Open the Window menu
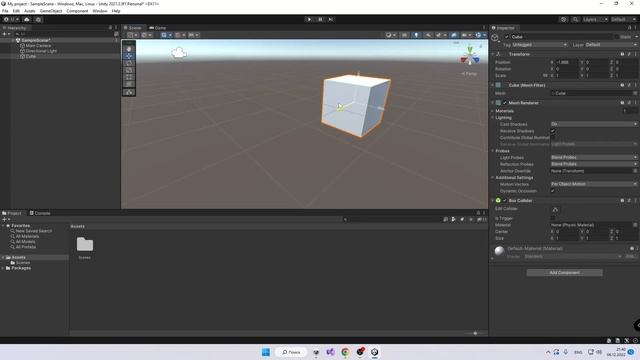Viewport: 640px width, 360px height. [100, 11]
